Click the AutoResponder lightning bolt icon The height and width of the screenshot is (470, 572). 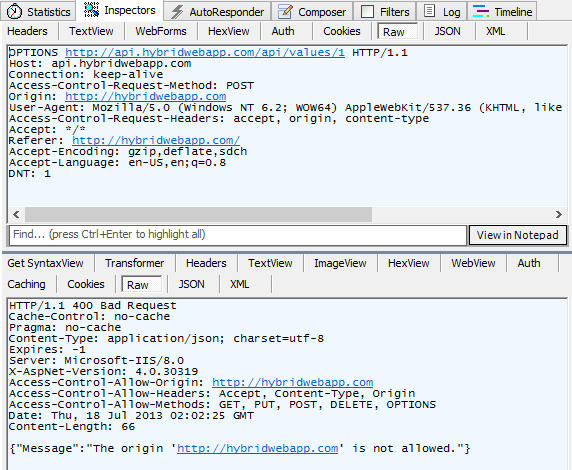[x=177, y=12]
